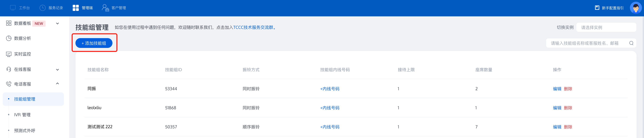Click the 新手配置指引 guide icon
644x138 pixels.
597,8
